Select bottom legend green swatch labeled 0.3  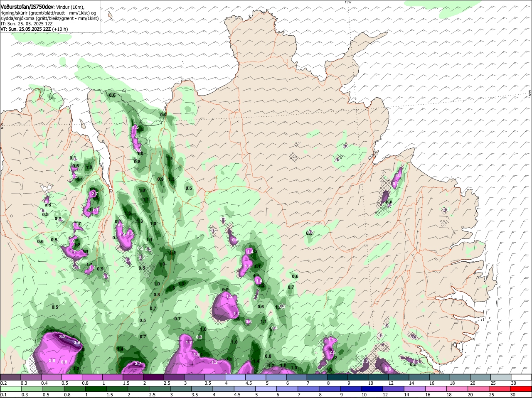tap(32, 389)
